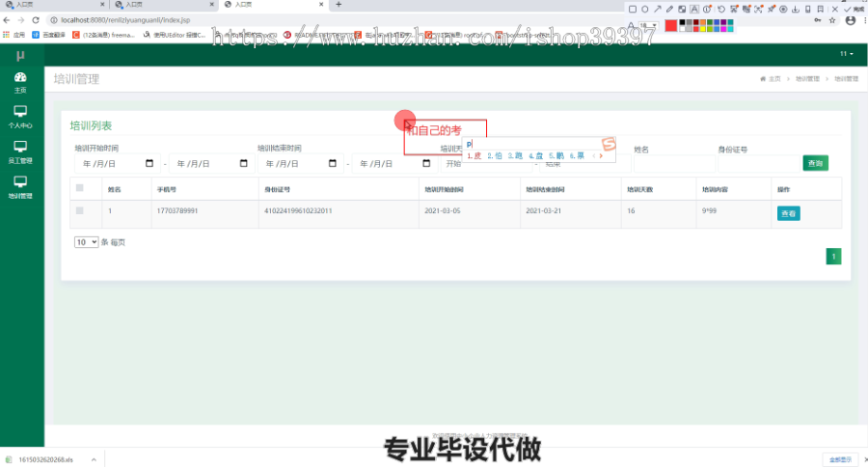The width and height of the screenshot is (868, 467).
Task: Open calendar picker of first training end date
Action: tap(332, 163)
